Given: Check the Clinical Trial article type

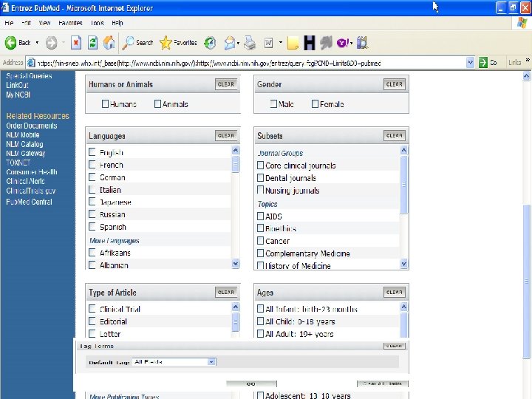Looking at the screenshot, I should [92, 308].
